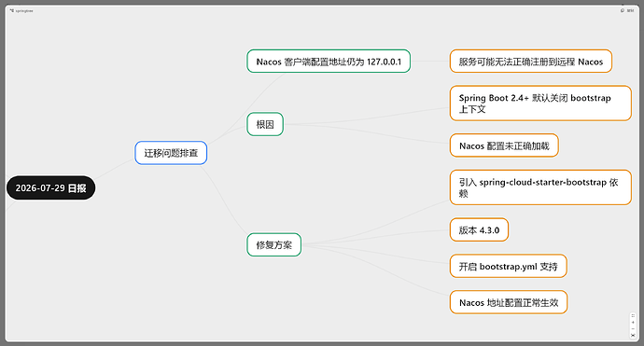This screenshot has width=644, height=346.
Task: Select the 引入 spring-cloud-starter-bootstrap 依赖 node
Action: point(540,187)
